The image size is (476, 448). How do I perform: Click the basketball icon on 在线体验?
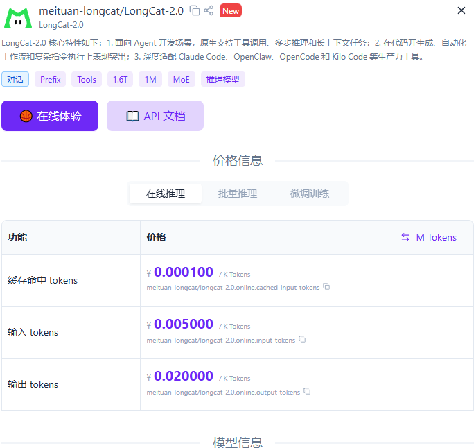pyautogui.click(x=26, y=116)
